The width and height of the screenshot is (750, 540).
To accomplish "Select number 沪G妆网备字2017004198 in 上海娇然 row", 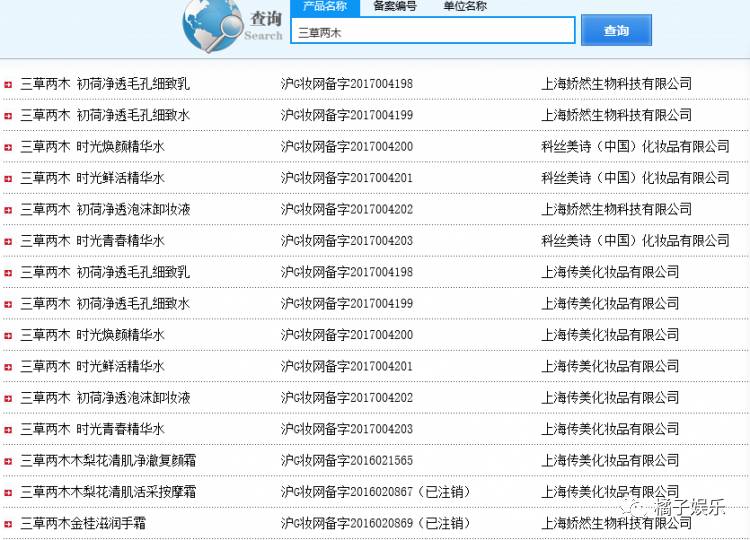I will tap(347, 84).
